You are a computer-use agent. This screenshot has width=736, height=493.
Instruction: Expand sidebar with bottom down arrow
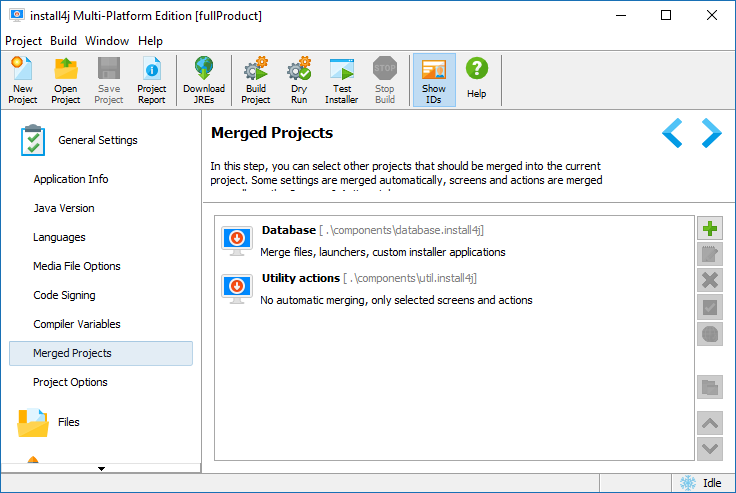[101, 469]
